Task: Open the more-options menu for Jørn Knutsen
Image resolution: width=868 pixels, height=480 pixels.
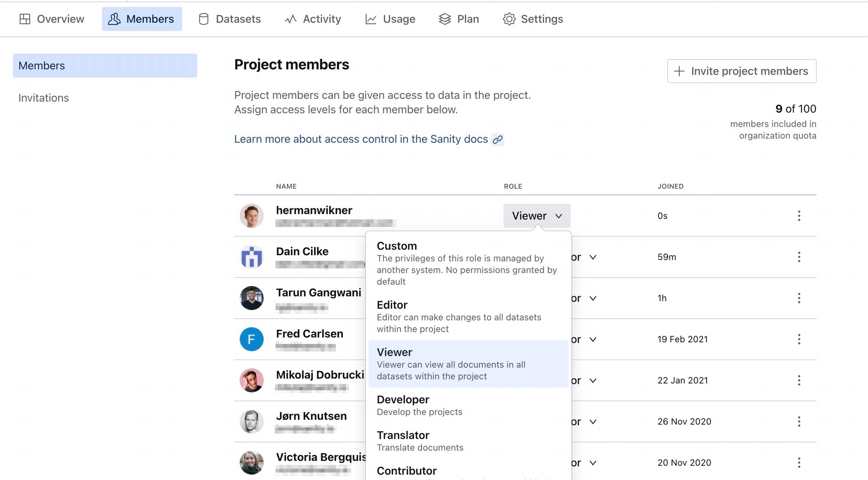Action: (799, 421)
